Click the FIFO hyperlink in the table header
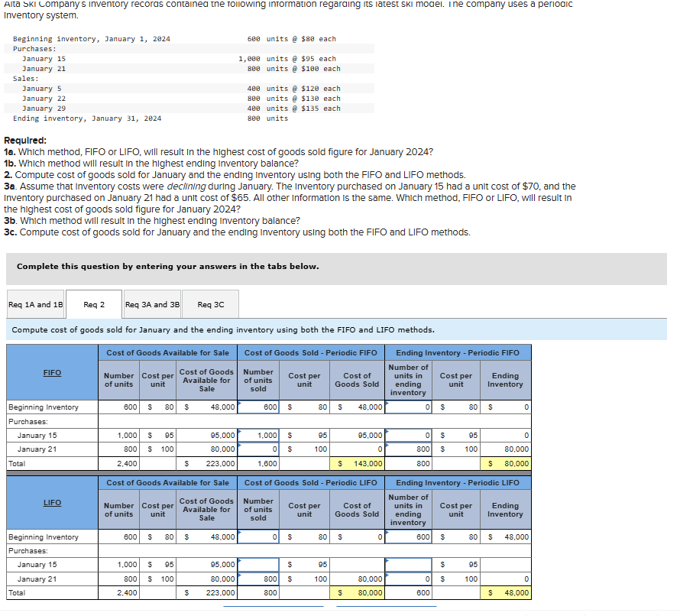The height and width of the screenshot is (616, 680). point(52,372)
